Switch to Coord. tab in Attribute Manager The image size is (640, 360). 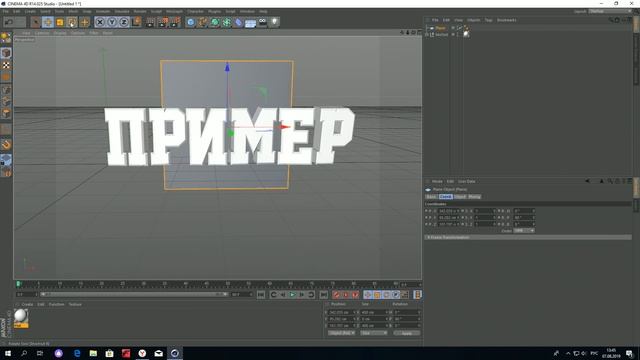coord(445,197)
